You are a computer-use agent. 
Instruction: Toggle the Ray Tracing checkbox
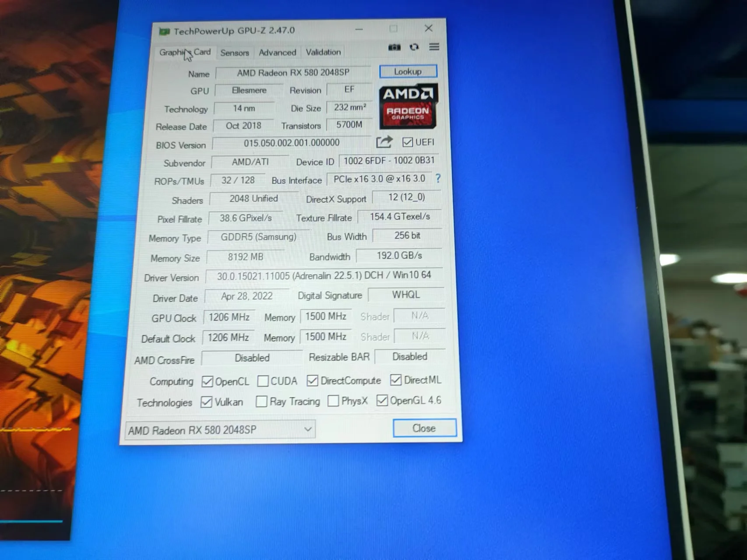[261, 402]
